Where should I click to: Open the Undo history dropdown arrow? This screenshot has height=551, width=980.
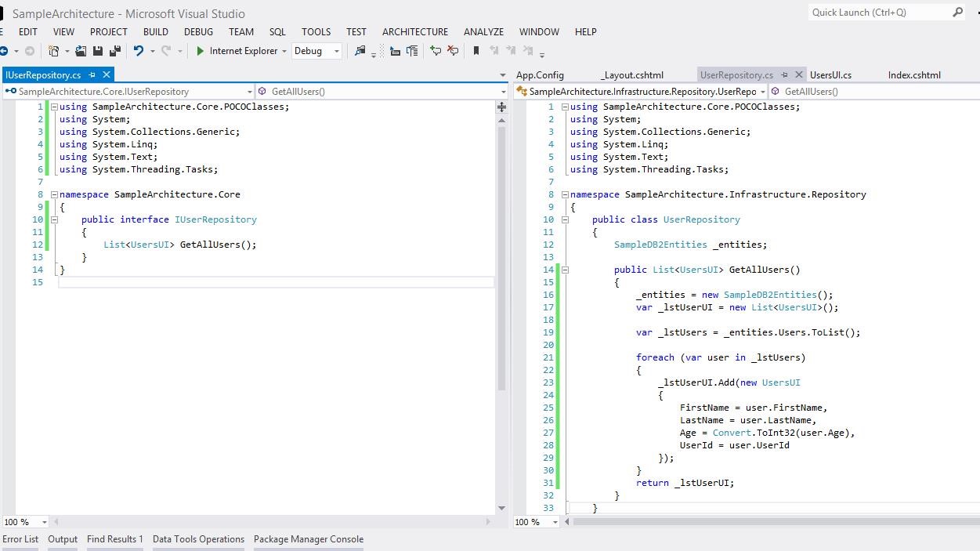click(151, 52)
